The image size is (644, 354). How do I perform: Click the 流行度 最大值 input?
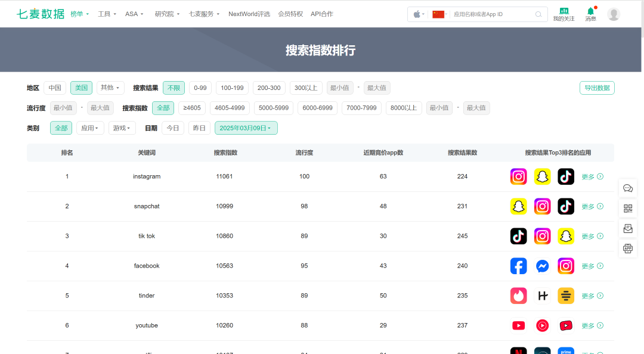pyautogui.click(x=100, y=108)
